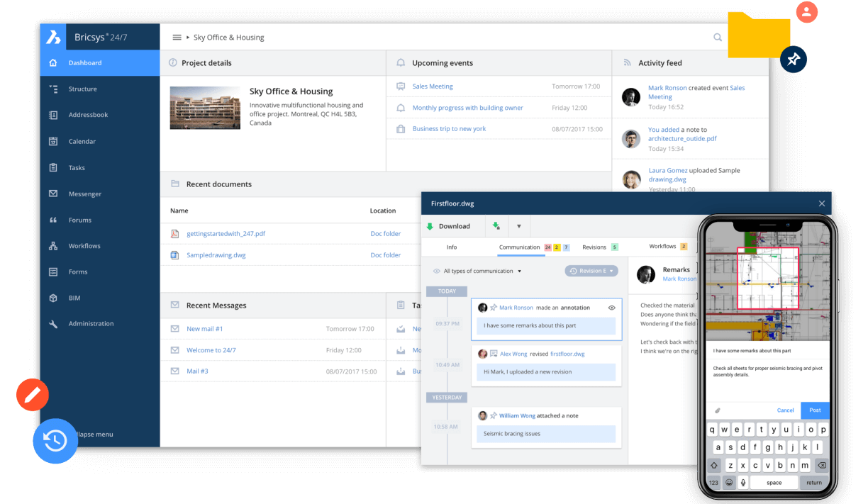The width and height of the screenshot is (868, 504).
Task: Click the BIM cube icon in sidebar
Action: (53, 298)
